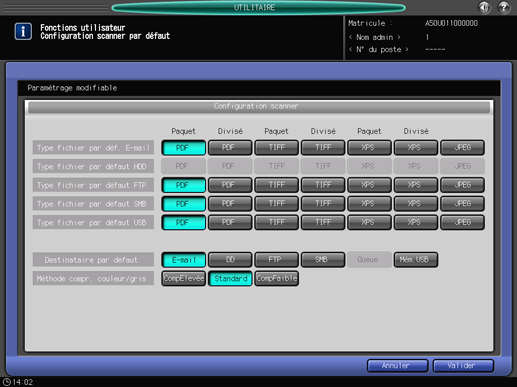Image resolution: width=517 pixels, height=387 pixels.
Task: Open the help question mark icon
Action: (x=504, y=7)
